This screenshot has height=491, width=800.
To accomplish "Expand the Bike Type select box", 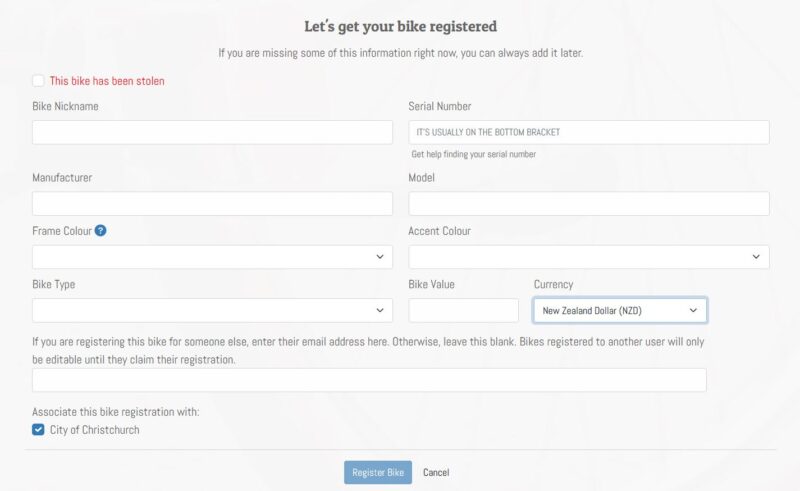I will (x=212, y=310).
